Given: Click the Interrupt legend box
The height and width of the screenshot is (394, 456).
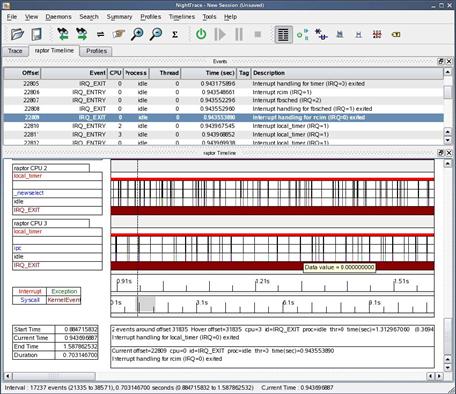Looking at the screenshot, I should pos(30,291).
